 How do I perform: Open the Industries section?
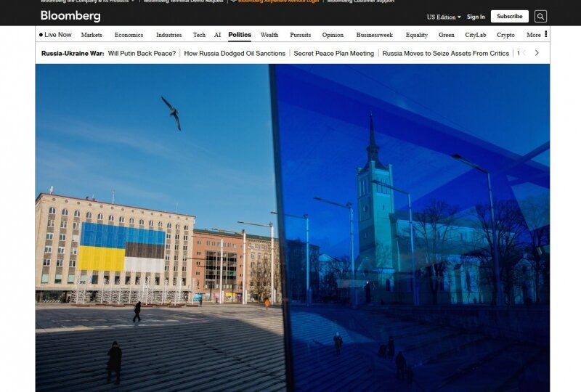pos(168,35)
